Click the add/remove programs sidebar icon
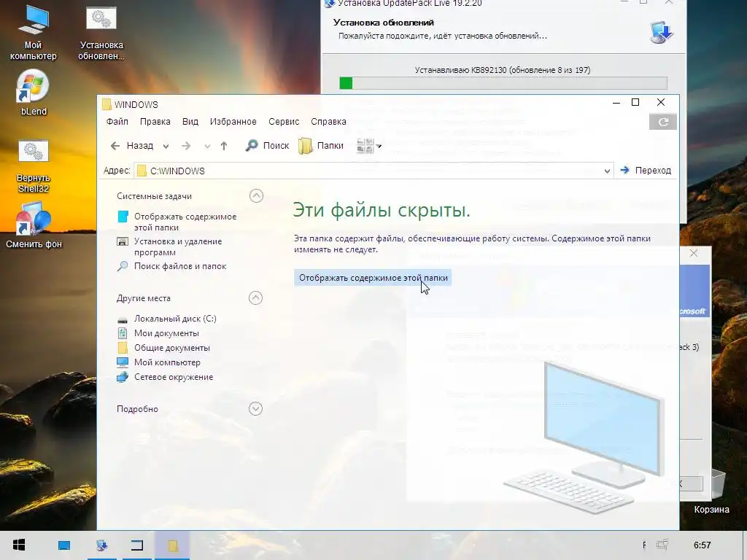Screen dimensions: 747x560 (123, 241)
